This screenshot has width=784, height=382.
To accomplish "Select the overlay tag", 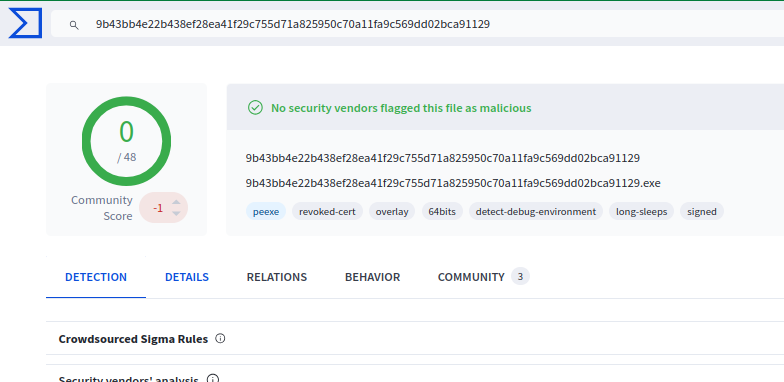I will pos(392,212).
